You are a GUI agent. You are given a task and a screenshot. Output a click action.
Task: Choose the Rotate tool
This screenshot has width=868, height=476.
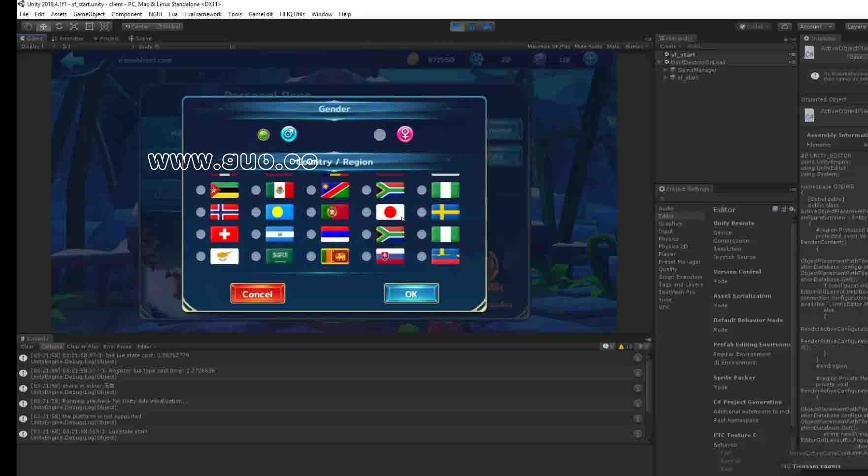point(59,27)
